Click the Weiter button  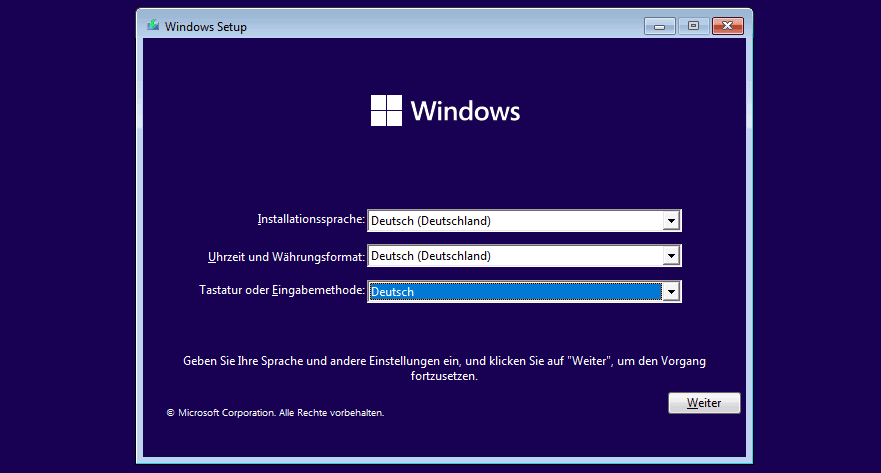tap(704, 403)
